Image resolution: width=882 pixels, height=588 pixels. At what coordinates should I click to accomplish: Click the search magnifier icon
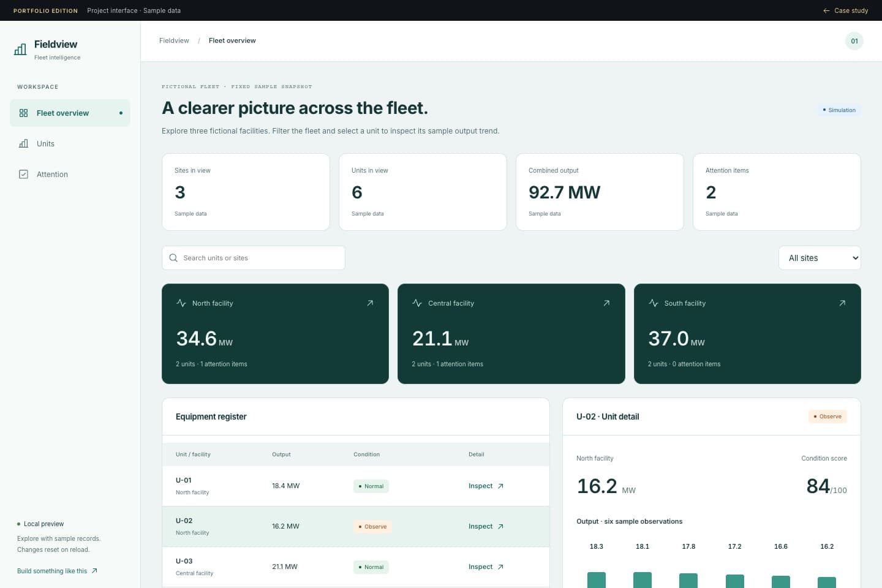coord(173,258)
